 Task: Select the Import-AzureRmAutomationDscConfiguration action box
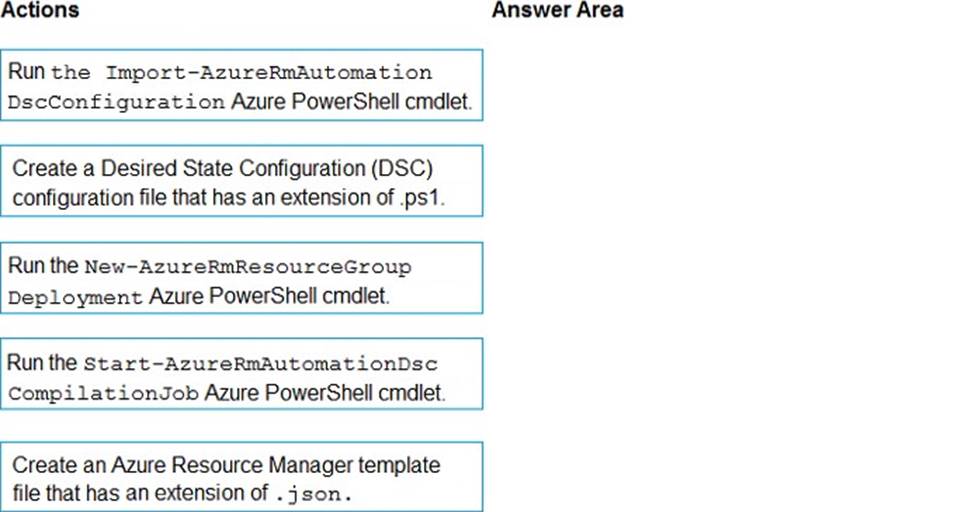click(x=242, y=86)
